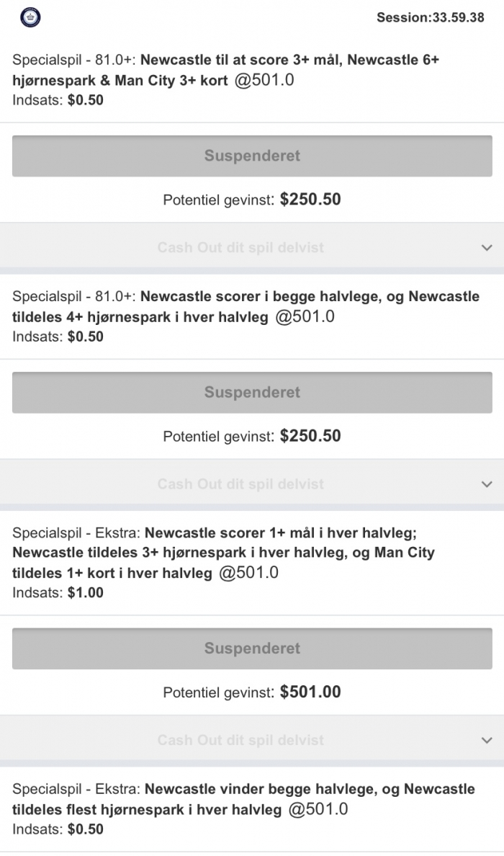The image size is (504, 856).
Task: Click the second $250.50 potentiel gevinst
Action: tap(310, 436)
